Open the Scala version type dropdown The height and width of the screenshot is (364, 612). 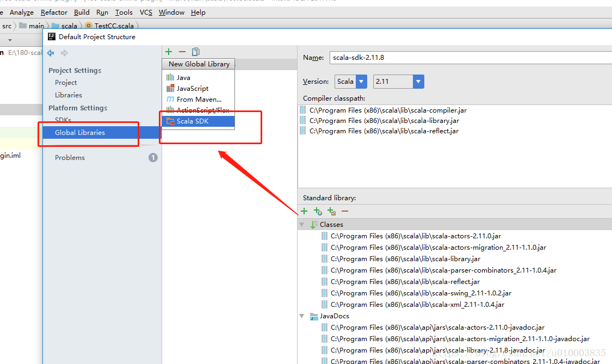[x=361, y=82]
